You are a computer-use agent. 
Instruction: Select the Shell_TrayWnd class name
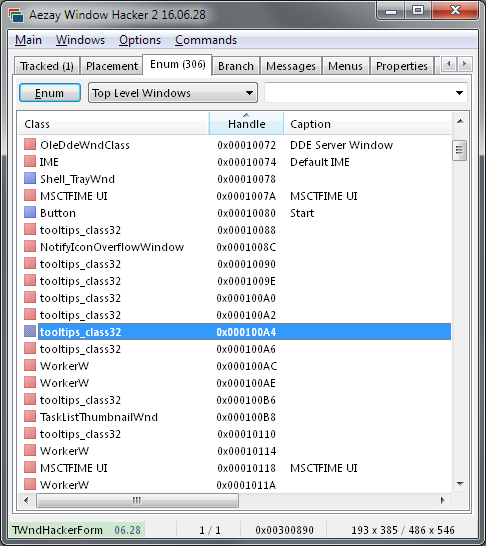[x=77, y=179]
